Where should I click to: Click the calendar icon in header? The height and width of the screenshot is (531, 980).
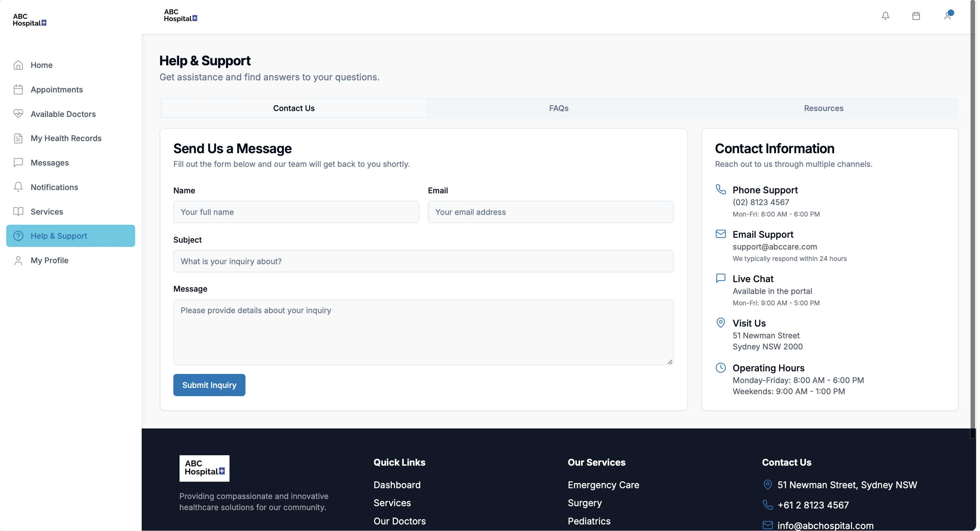916,16
